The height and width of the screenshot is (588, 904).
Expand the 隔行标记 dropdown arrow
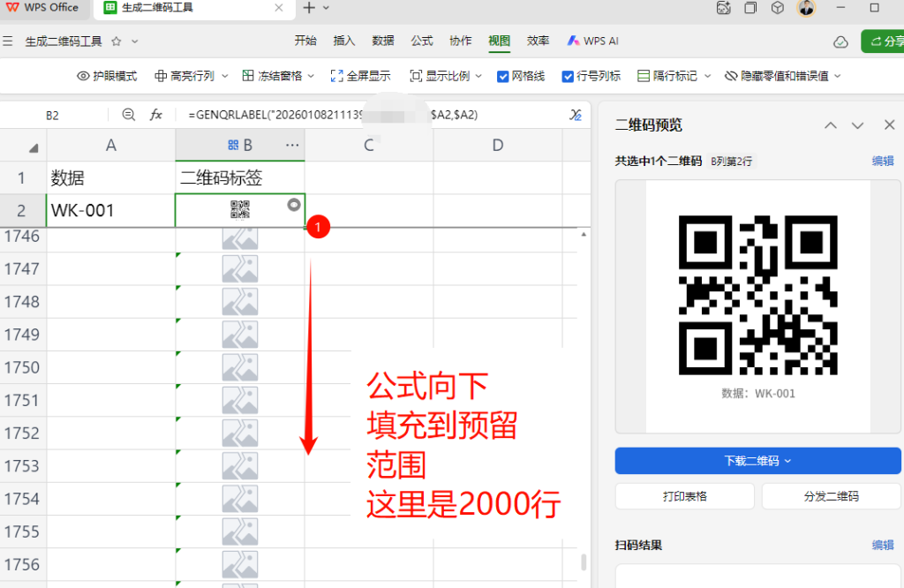coord(707,76)
